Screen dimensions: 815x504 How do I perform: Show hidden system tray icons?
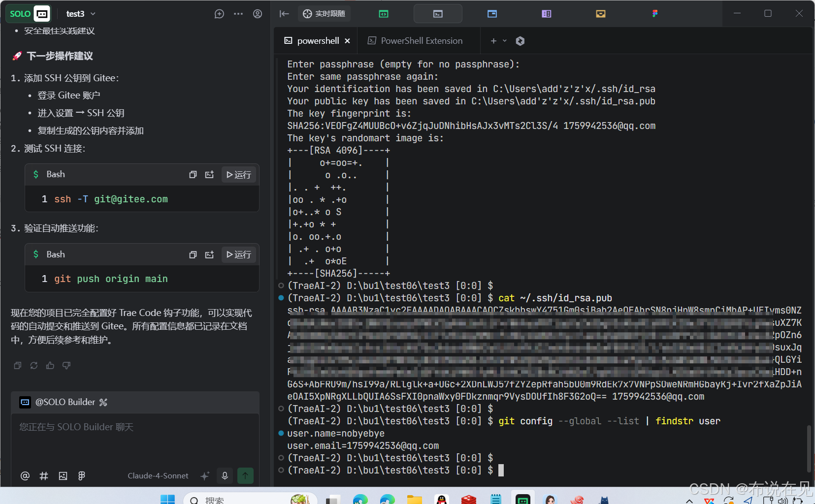[x=689, y=501]
